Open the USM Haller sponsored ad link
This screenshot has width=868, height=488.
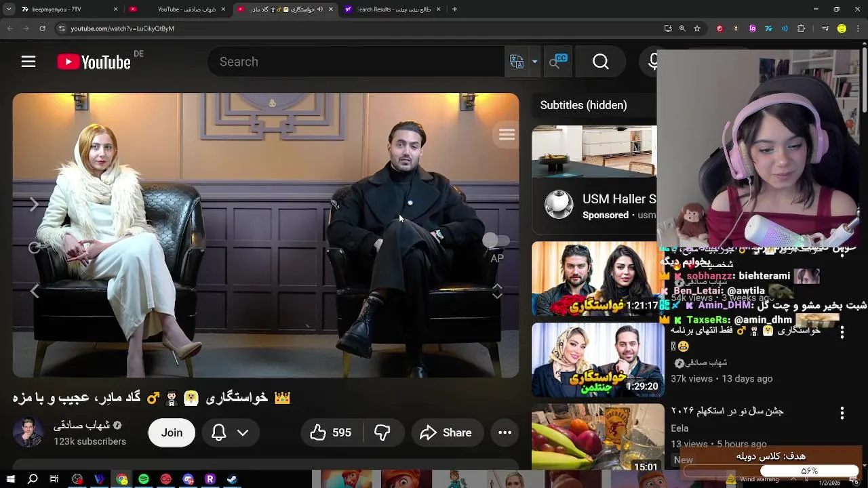[x=619, y=199]
